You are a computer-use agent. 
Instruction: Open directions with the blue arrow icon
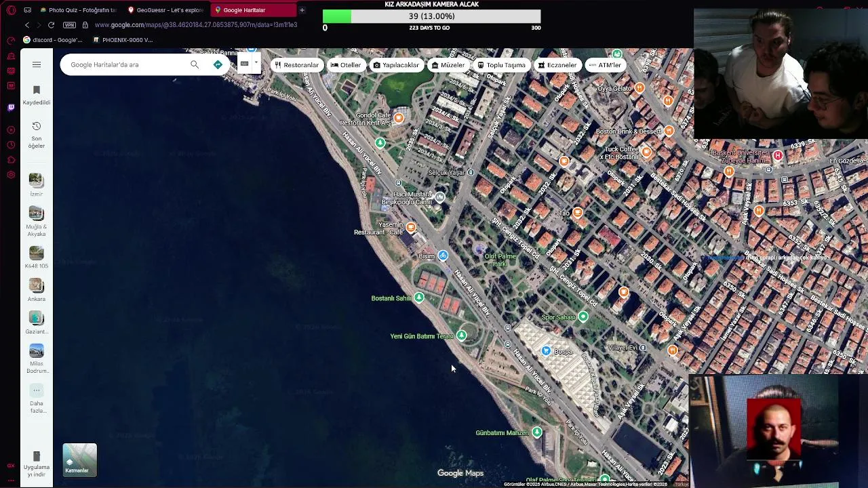[x=218, y=64]
